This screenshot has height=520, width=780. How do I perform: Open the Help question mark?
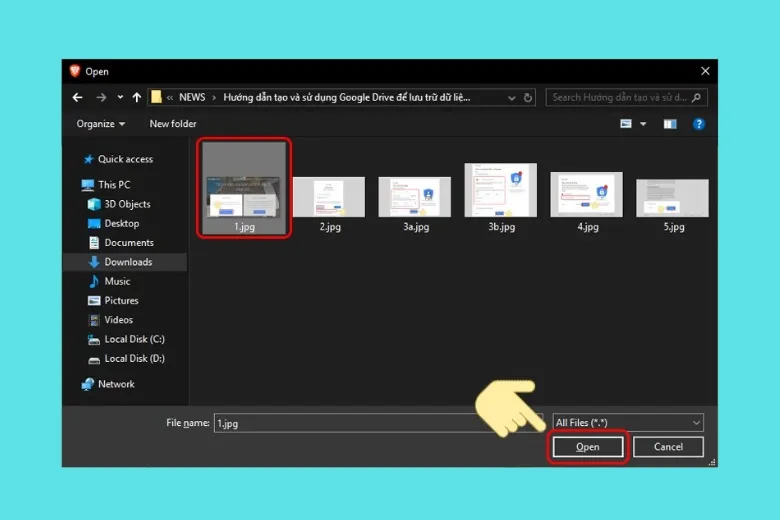coord(698,124)
